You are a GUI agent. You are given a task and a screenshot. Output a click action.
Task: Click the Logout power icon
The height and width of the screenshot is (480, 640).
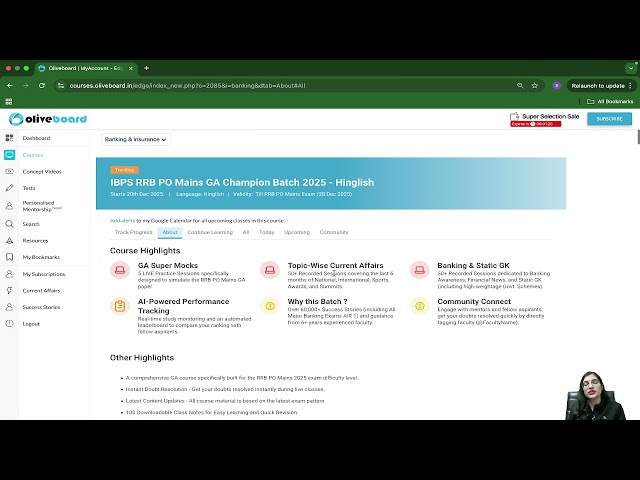pyautogui.click(x=9, y=324)
